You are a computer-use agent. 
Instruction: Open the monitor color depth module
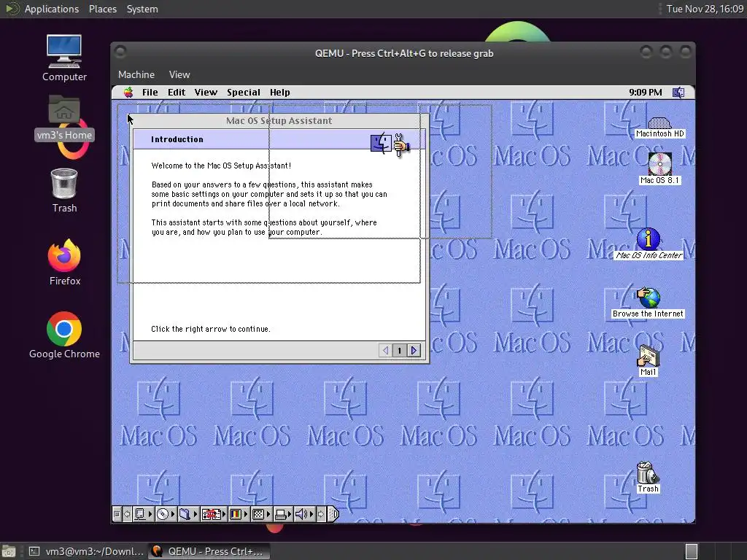click(x=239, y=514)
